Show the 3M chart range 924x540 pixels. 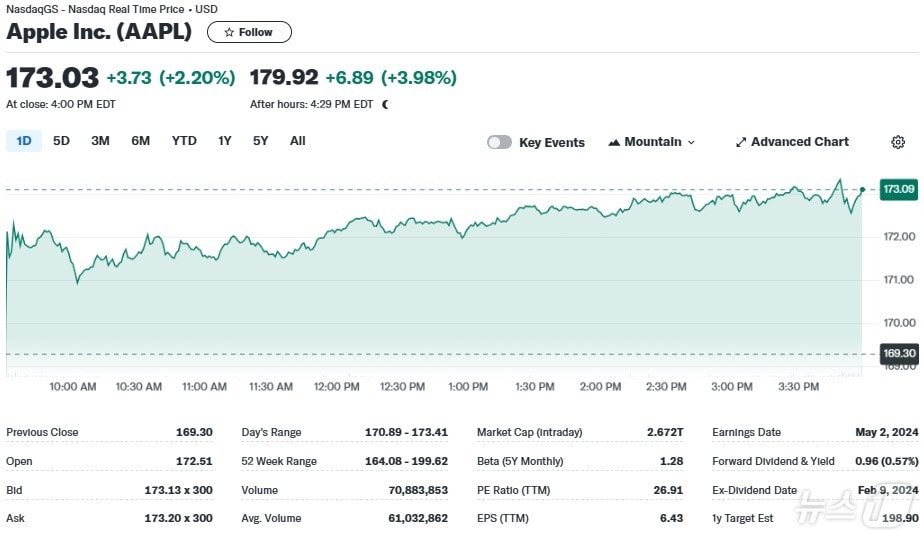point(100,141)
